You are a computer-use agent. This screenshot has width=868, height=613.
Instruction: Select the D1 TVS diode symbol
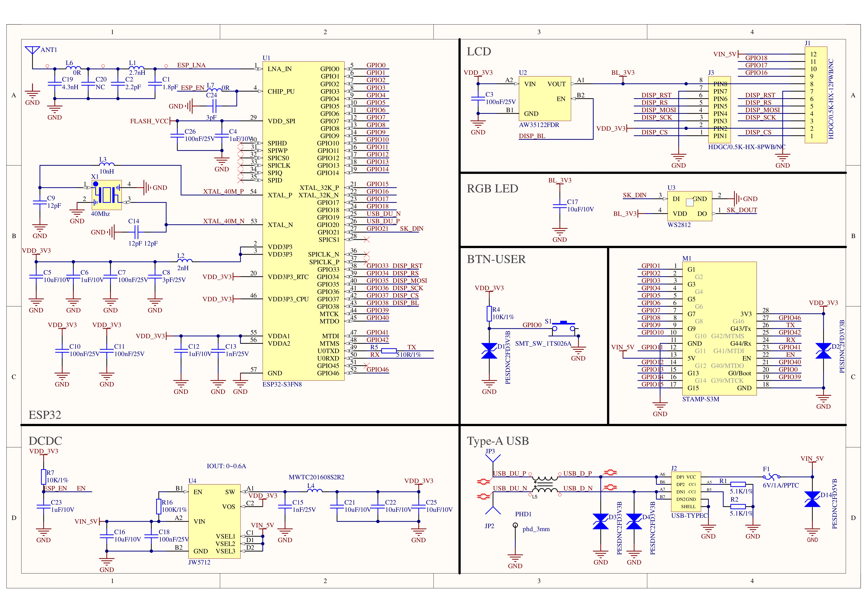(489, 351)
